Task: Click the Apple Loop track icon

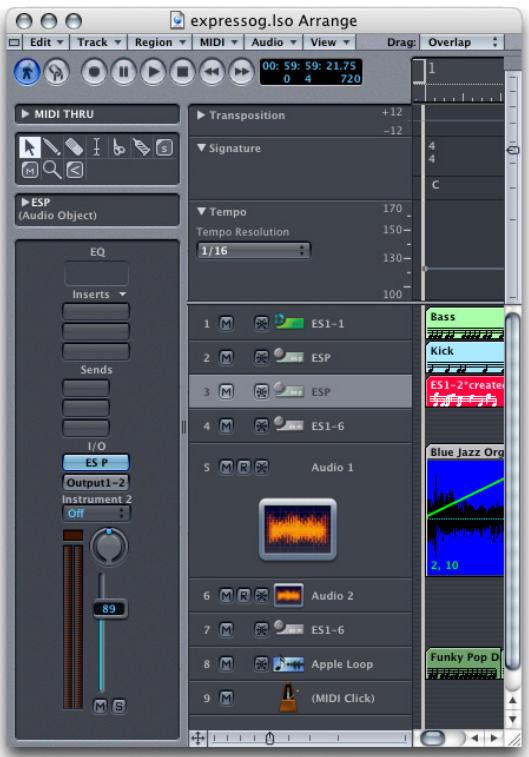Action: coord(289,664)
